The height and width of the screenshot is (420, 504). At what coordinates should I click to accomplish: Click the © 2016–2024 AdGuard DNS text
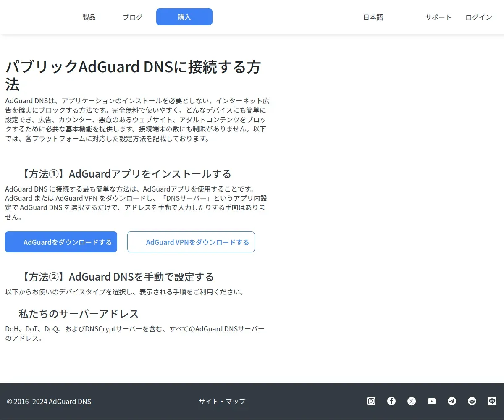49,402
